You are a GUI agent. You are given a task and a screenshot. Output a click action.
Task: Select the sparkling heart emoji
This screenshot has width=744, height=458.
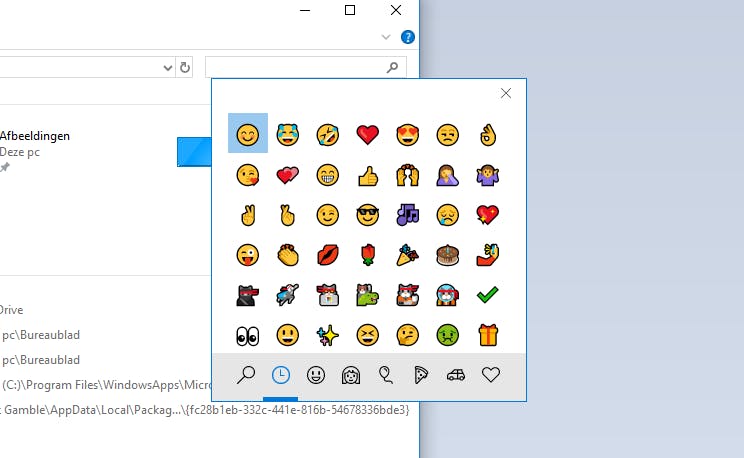[x=488, y=215]
